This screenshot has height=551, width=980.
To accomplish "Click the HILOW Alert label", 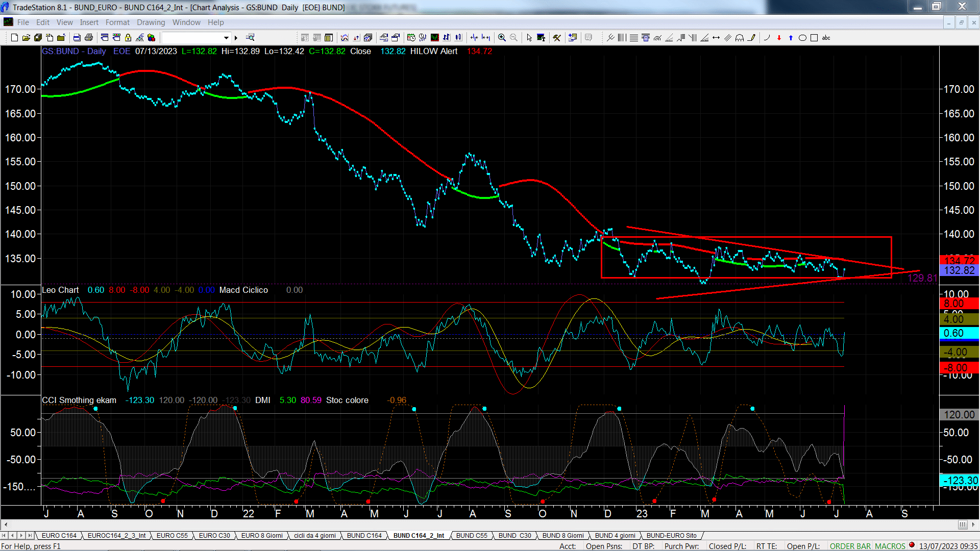I will click(434, 51).
